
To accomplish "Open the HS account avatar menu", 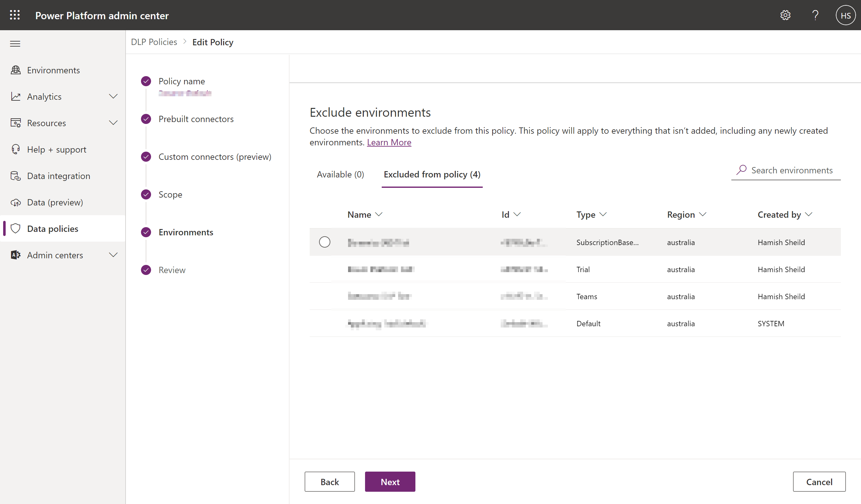I will (x=846, y=15).
